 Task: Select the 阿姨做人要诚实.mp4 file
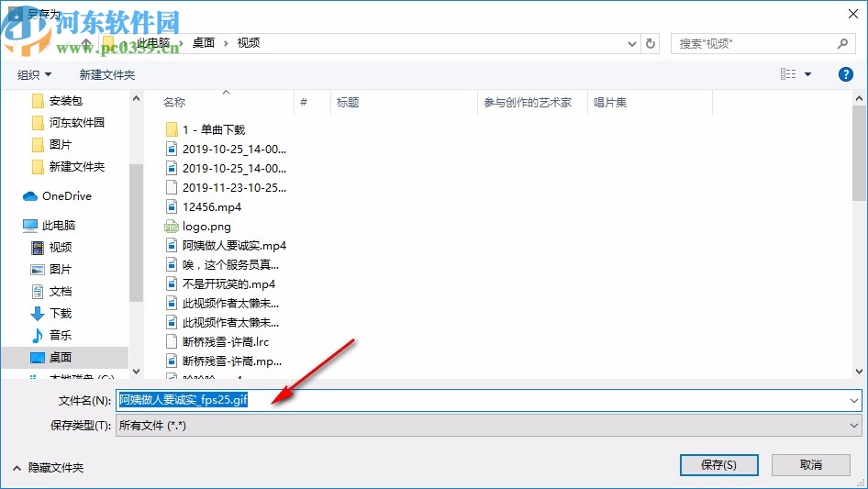coord(227,245)
